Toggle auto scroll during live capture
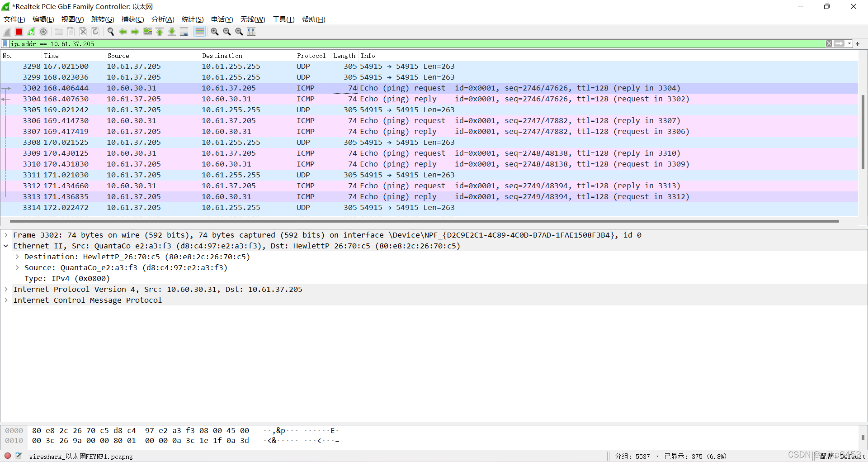The width and height of the screenshot is (868, 462). coord(184,32)
